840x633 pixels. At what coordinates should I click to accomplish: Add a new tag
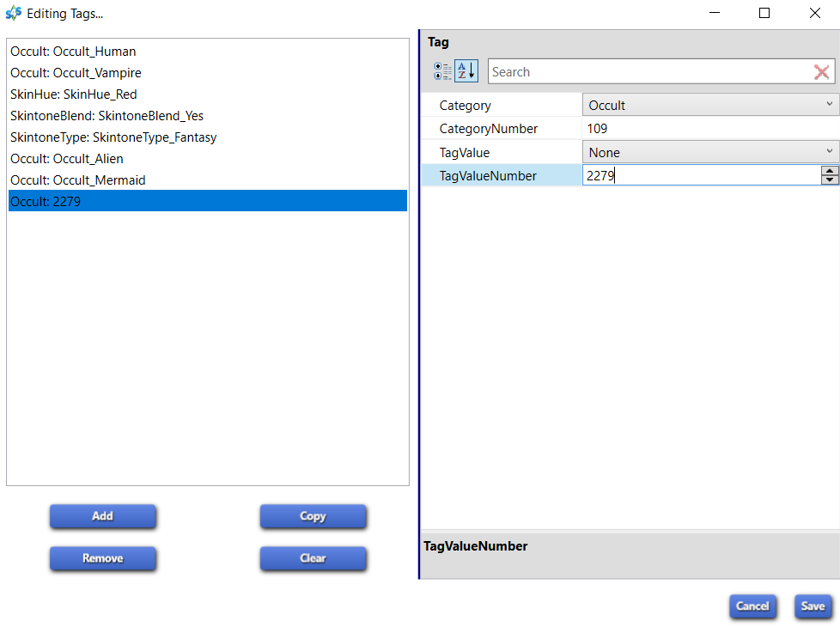(103, 516)
